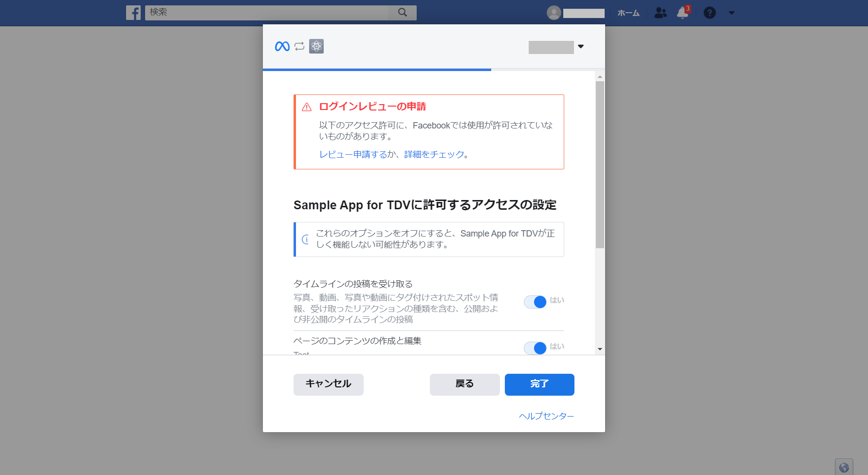Screen dimensions: 868x475
Task: Toggle タイムラインの投稿を受け取る switch off
Action: [535, 302]
